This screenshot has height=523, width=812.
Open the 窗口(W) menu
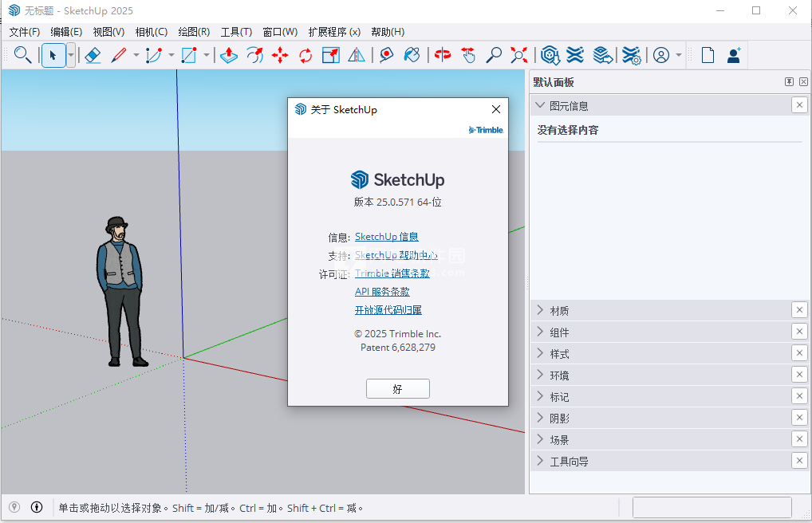coord(280,32)
